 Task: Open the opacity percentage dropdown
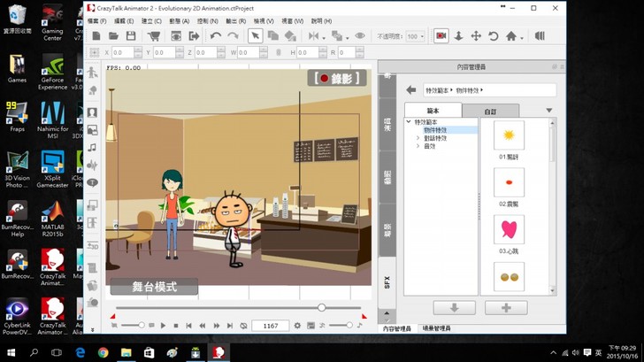[416, 36]
